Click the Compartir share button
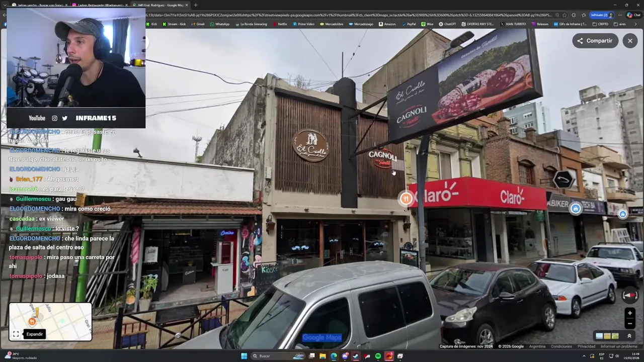Image resolution: width=644 pixels, height=362 pixels. click(x=595, y=41)
